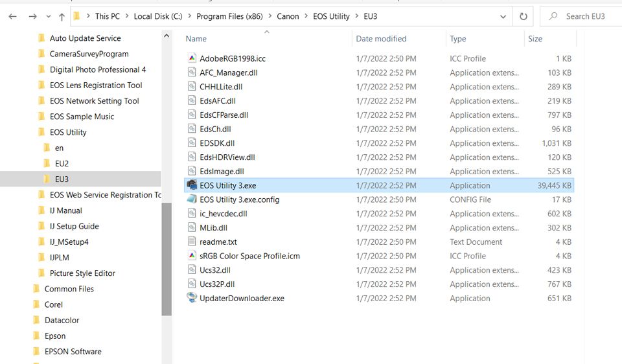The image size is (622, 364).
Task: Select IJ Setup Guide folder
Action: (74, 226)
